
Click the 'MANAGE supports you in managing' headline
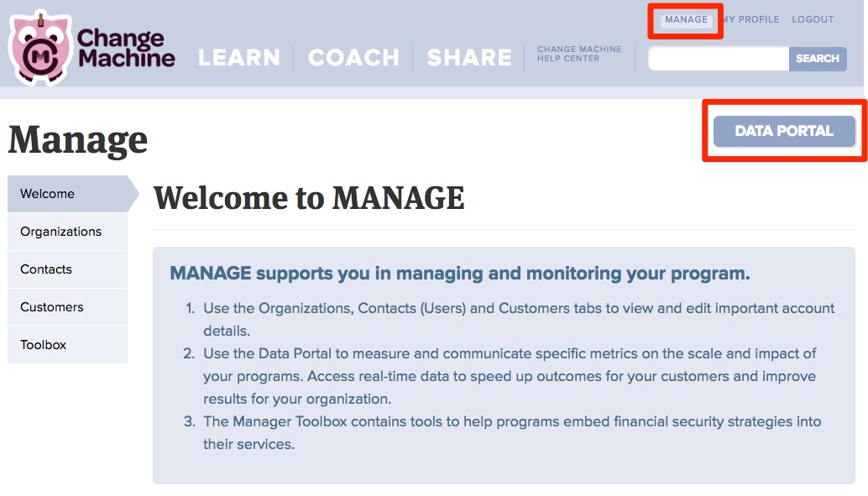(460, 274)
